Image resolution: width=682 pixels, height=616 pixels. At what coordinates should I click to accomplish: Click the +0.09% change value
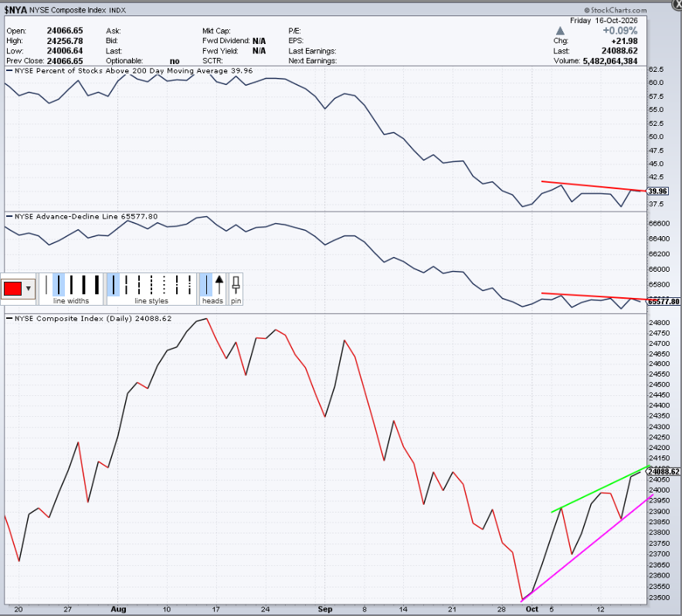point(620,30)
